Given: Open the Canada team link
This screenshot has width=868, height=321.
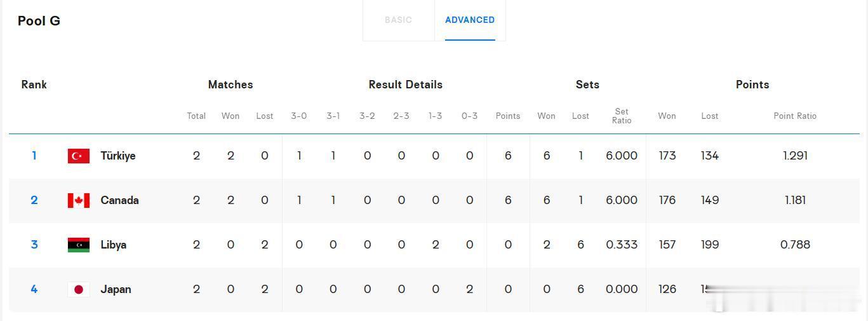Looking at the screenshot, I should 119,200.
